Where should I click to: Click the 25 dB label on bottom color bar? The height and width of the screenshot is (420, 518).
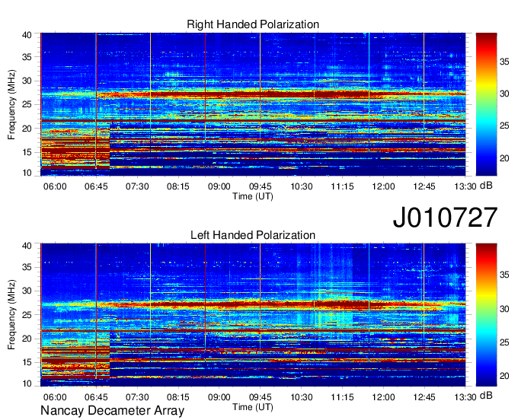[x=504, y=342]
